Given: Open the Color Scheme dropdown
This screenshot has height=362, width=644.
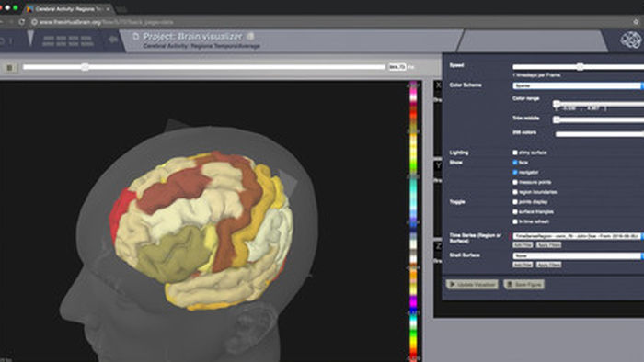Looking at the screenshot, I should 578,85.
